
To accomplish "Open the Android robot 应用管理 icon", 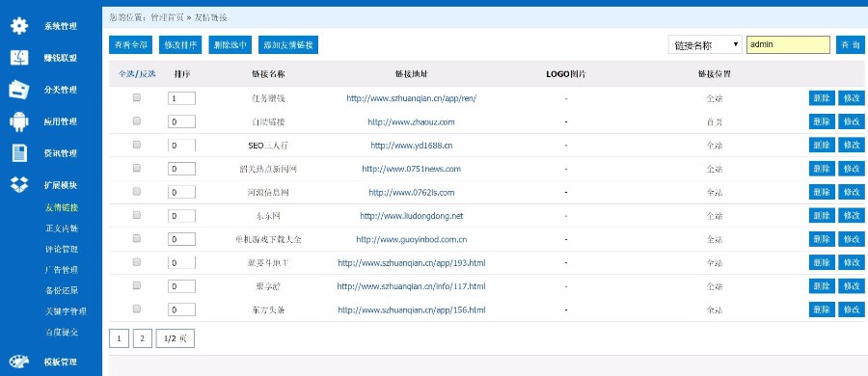I will click(x=19, y=121).
